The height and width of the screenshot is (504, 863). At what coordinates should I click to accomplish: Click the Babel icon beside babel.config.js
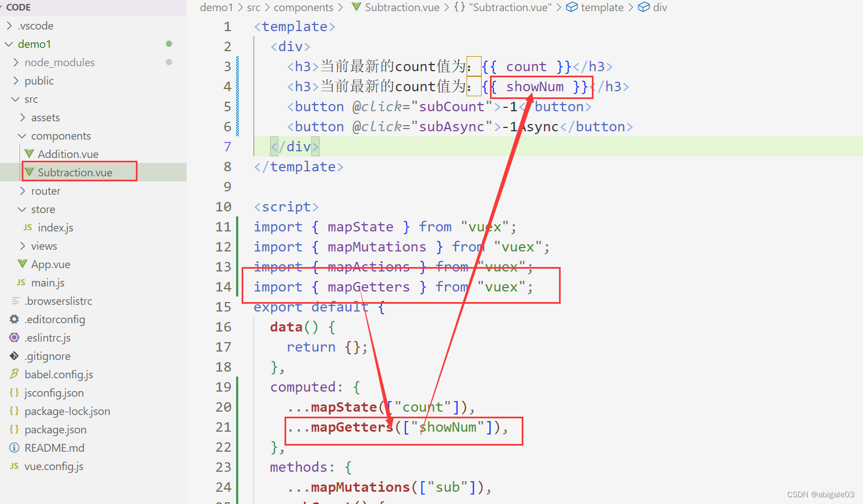(x=14, y=374)
